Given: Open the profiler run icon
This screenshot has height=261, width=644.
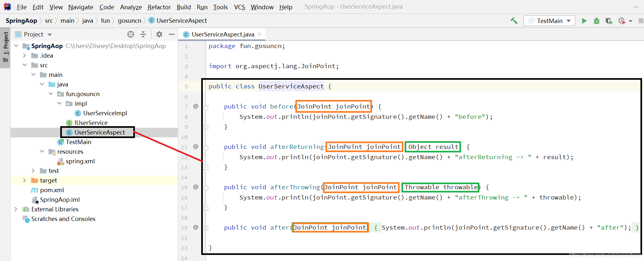Looking at the screenshot, I should tap(622, 21).
